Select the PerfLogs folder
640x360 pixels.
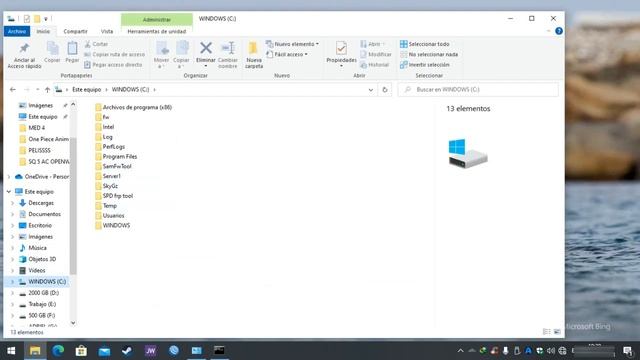coord(110,147)
